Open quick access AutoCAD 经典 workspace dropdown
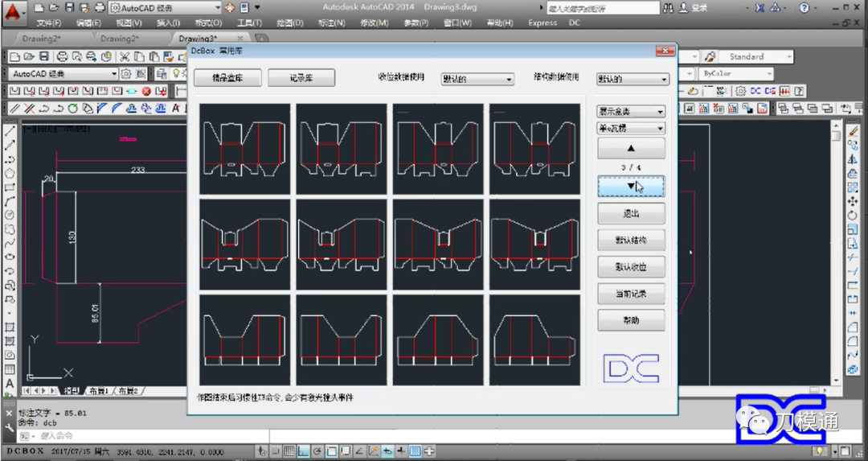Screen dimensions: 868x461 click(x=165, y=8)
